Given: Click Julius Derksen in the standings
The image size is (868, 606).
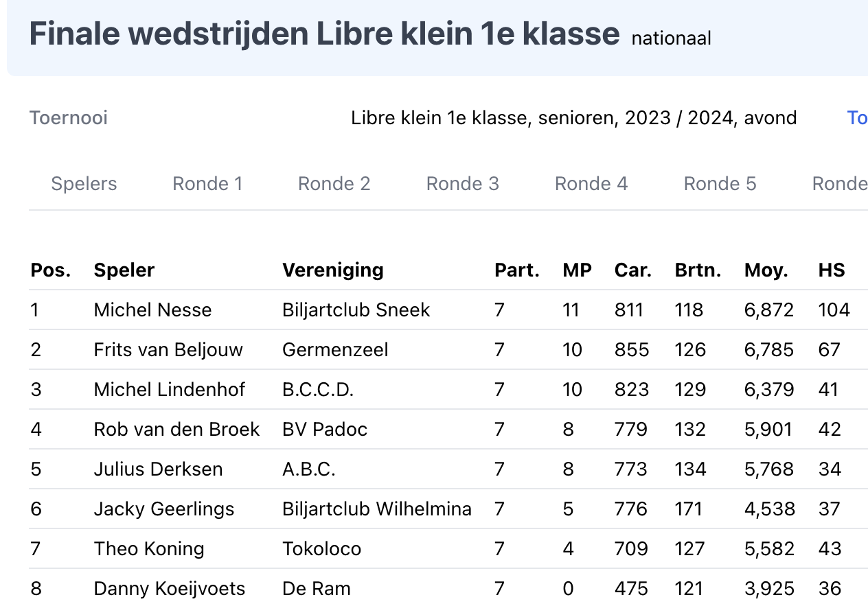Looking at the screenshot, I should [158, 469].
